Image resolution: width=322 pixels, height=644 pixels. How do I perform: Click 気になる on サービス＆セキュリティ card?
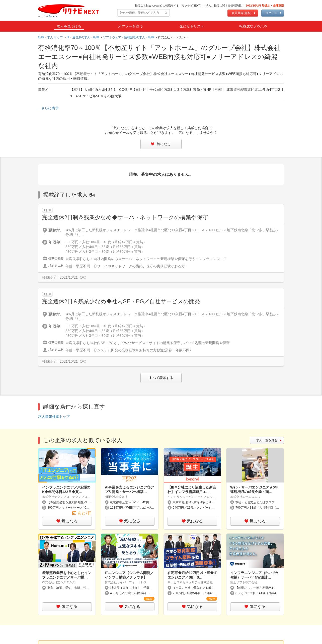coord(192,607)
